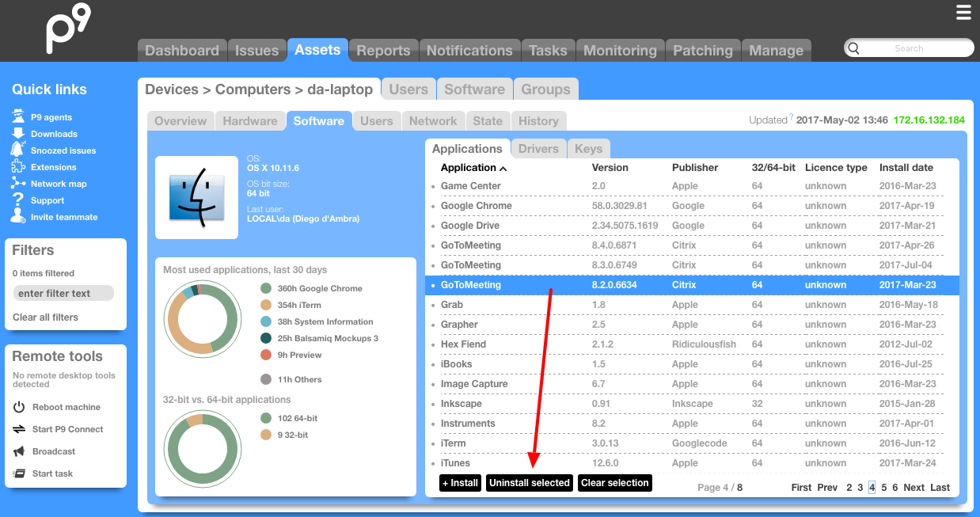Go to the First page
The height and width of the screenshot is (517, 980).
pos(802,488)
